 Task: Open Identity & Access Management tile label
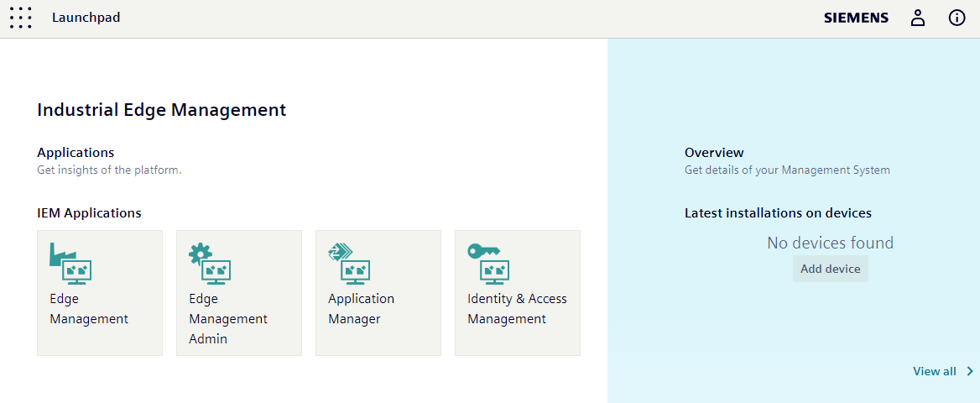(x=517, y=309)
